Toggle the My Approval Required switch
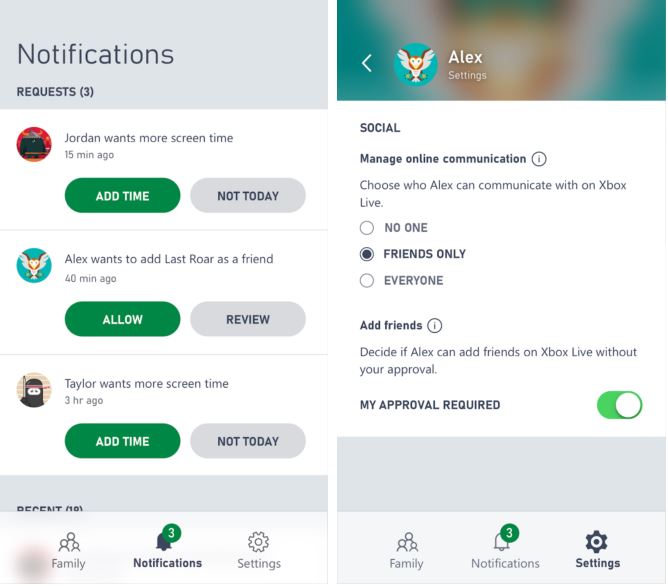The width and height of the screenshot is (668, 586). (x=619, y=405)
